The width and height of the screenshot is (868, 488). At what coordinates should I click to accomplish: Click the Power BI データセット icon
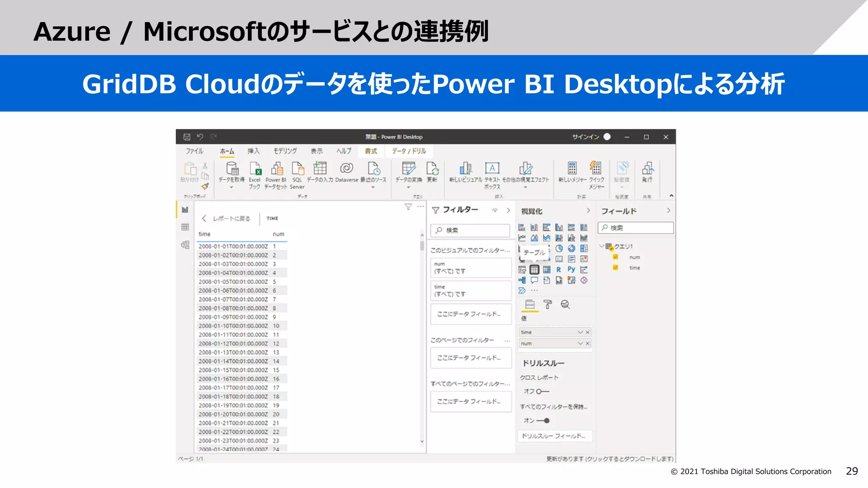coord(277,169)
